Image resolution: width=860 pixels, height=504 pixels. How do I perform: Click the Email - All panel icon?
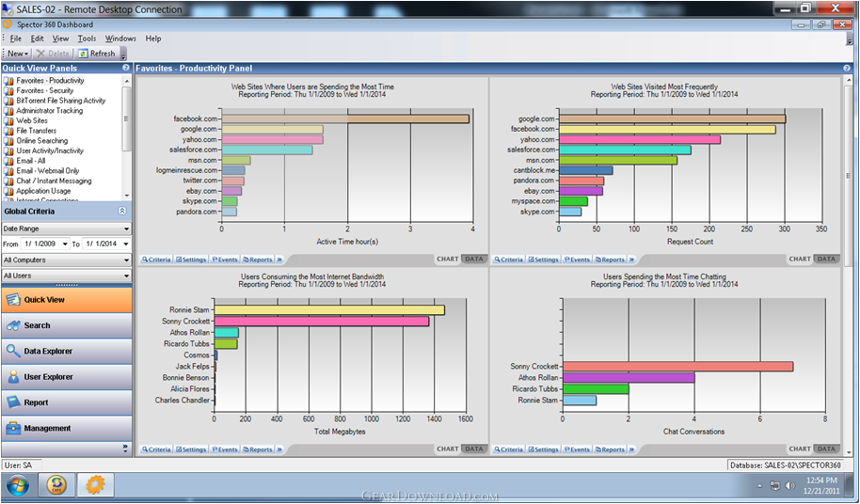pyautogui.click(x=8, y=161)
